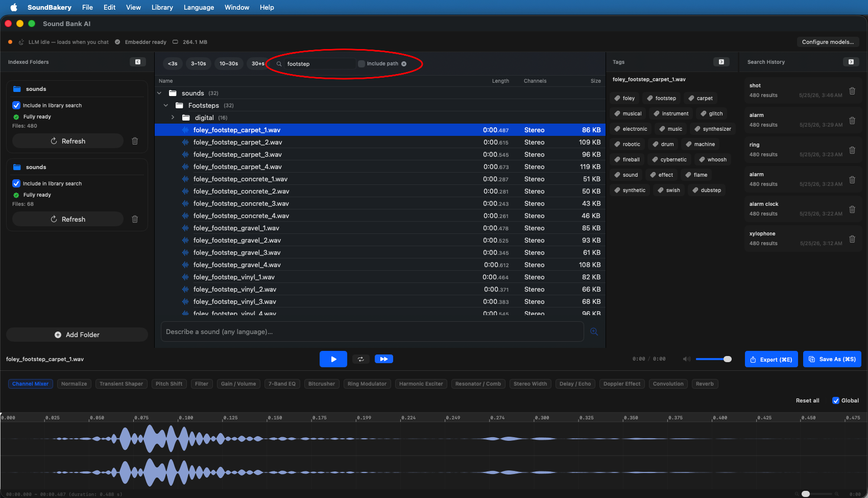Select the 'synthesizer' tag
868x498 pixels.
pos(713,129)
